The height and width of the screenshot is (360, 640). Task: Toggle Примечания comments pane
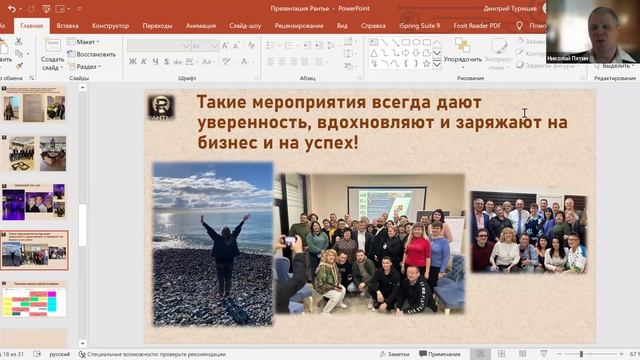point(440,354)
